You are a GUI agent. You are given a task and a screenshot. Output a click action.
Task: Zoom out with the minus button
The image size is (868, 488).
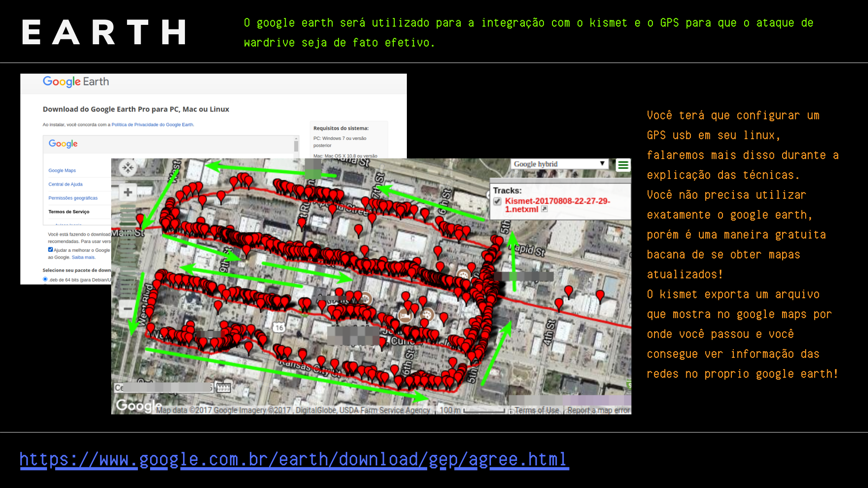pyautogui.click(x=128, y=309)
